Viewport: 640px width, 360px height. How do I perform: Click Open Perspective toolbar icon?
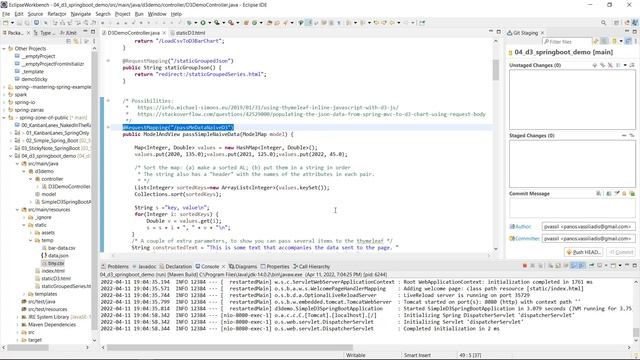click(x=617, y=23)
